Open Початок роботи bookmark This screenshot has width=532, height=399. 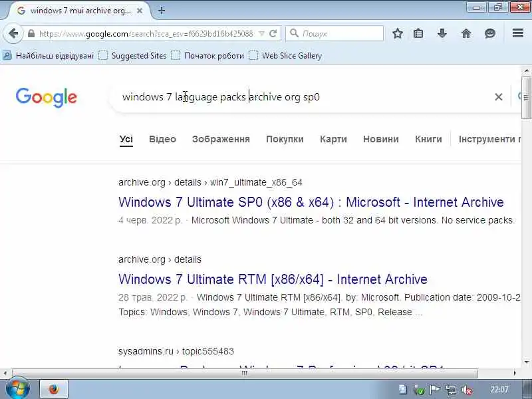[207, 56]
